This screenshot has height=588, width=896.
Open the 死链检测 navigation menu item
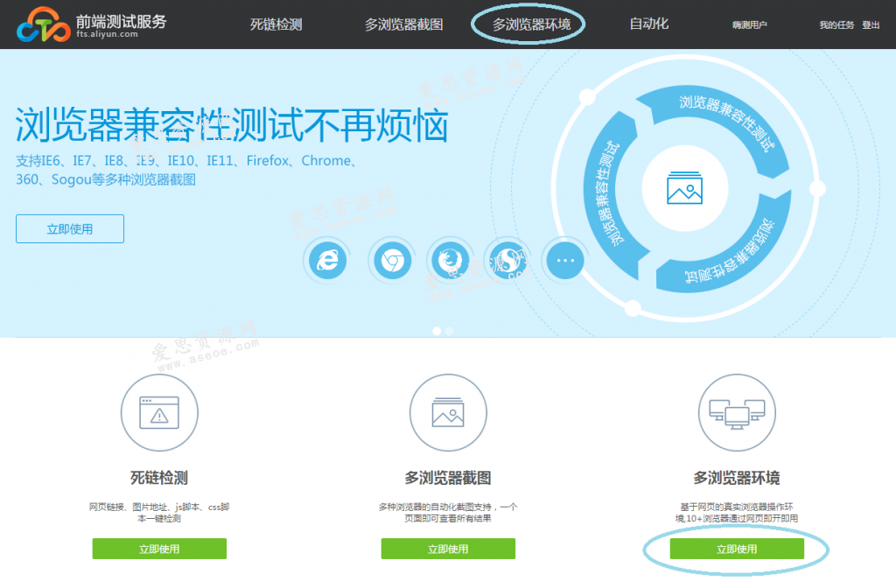pyautogui.click(x=276, y=24)
